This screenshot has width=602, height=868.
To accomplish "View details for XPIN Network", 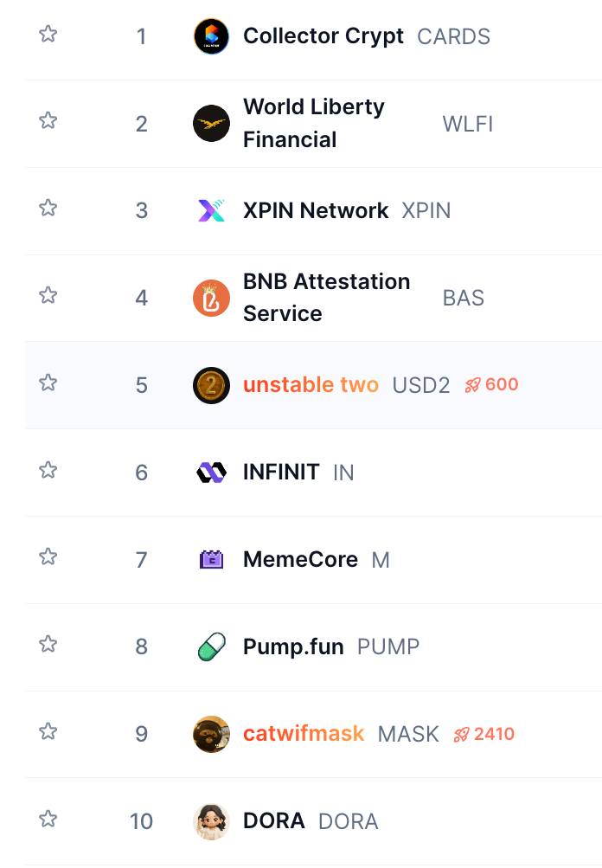I will pos(316,210).
